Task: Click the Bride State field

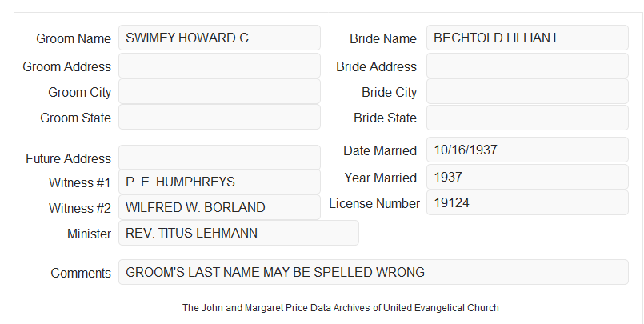Action: pyautogui.click(x=527, y=118)
